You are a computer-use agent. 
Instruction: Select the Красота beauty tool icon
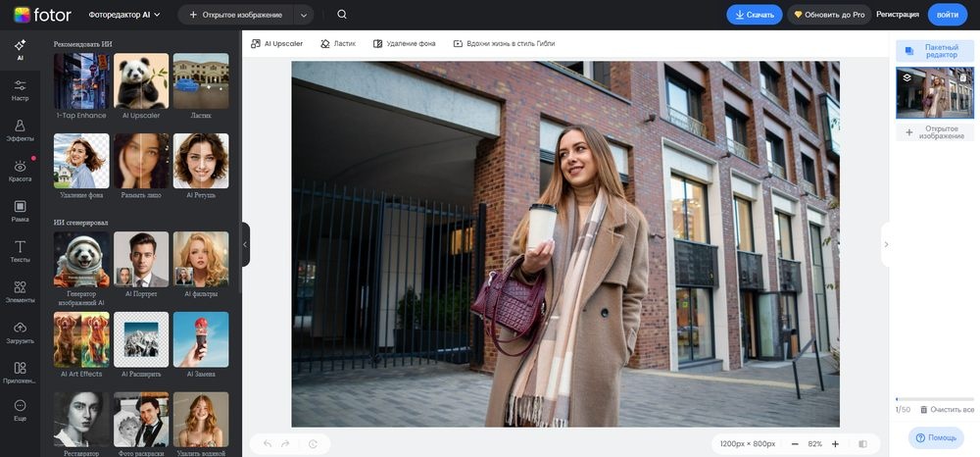pyautogui.click(x=20, y=171)
